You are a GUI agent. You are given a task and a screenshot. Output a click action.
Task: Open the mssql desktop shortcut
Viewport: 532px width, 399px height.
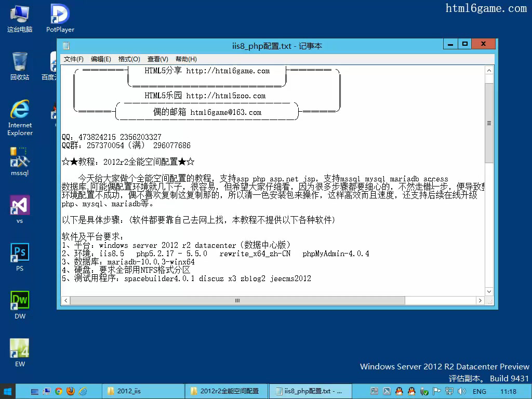click(x=20, y=162)
